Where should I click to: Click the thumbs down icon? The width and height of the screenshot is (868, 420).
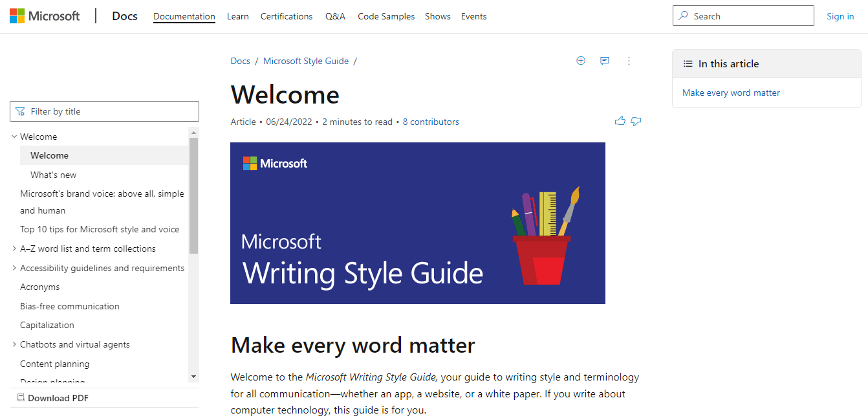[636, 121]
